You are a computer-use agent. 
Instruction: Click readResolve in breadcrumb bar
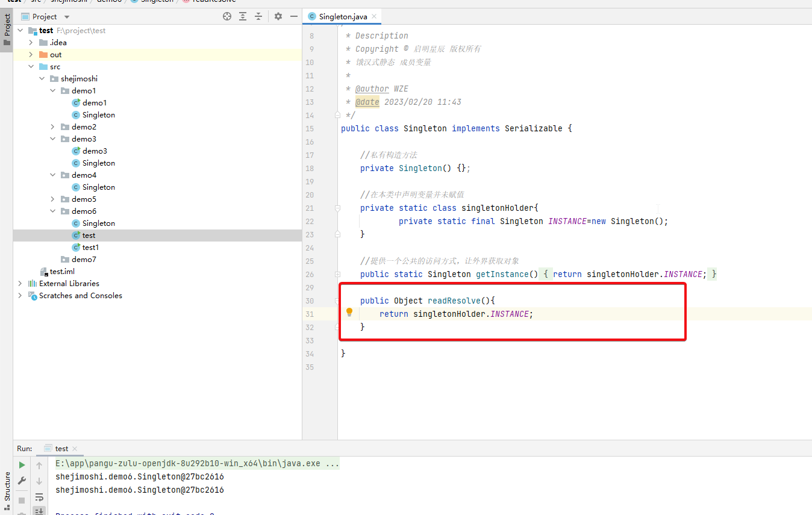click(x=214, y=1)
